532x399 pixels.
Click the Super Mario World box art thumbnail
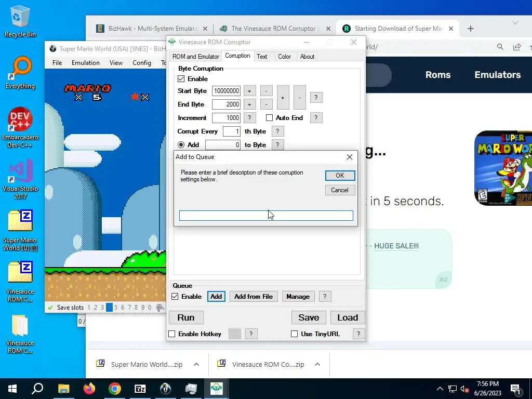[503, 168]
